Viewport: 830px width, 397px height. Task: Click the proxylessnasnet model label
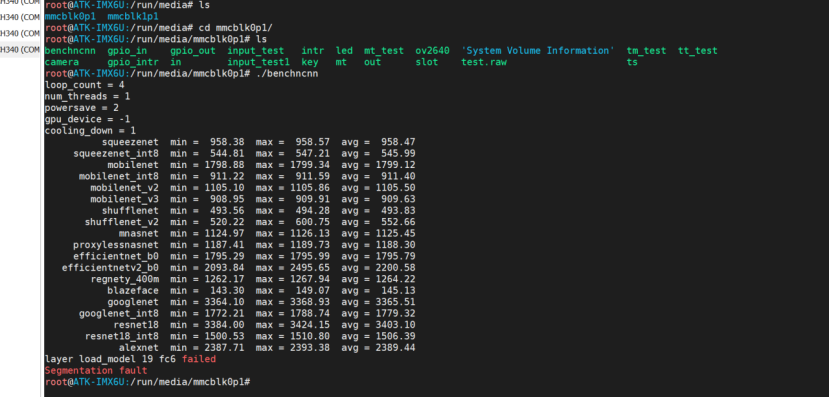[116, 245]
